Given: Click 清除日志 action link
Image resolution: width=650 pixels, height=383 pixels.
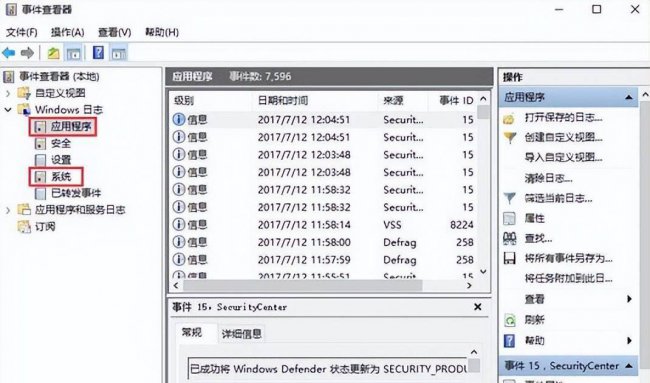Looking at the screenshot, I should point(548,178).
